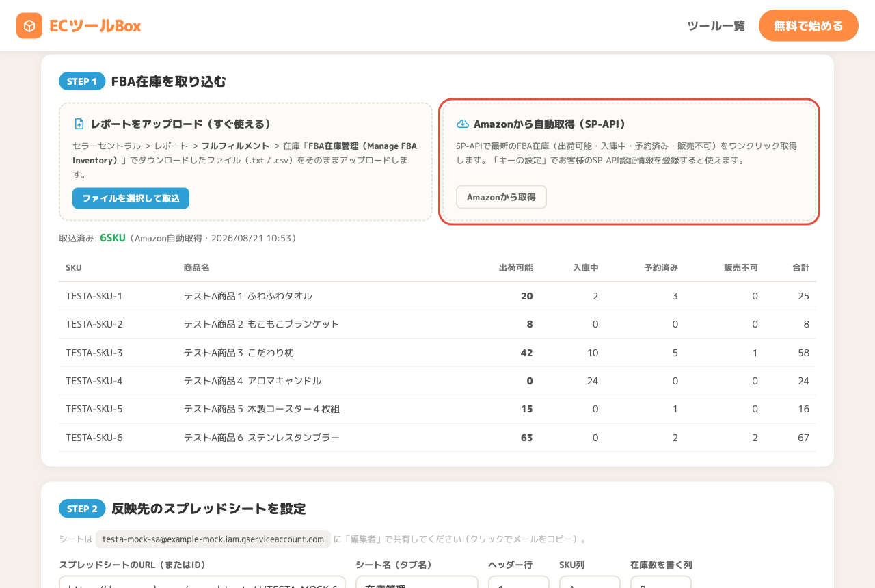Click product name もこもこブランケット

coord(294,324)
